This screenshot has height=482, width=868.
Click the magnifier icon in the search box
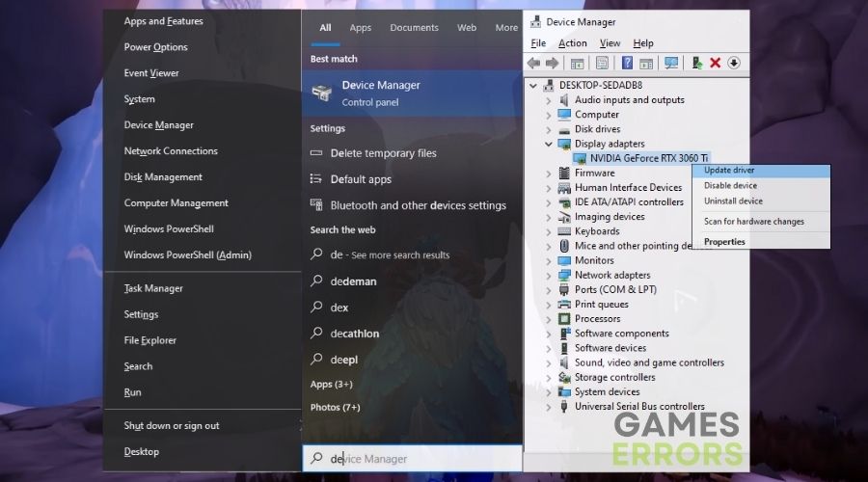(316, 458)
